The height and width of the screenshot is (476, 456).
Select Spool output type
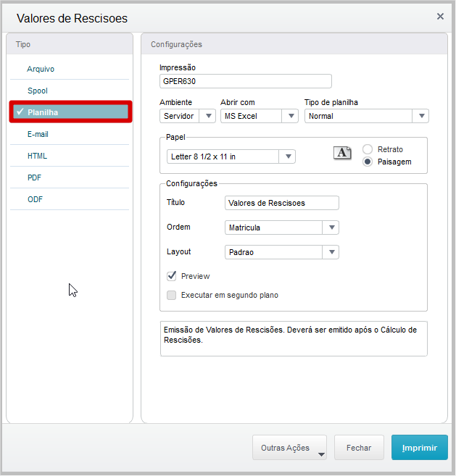pos(70,91)
